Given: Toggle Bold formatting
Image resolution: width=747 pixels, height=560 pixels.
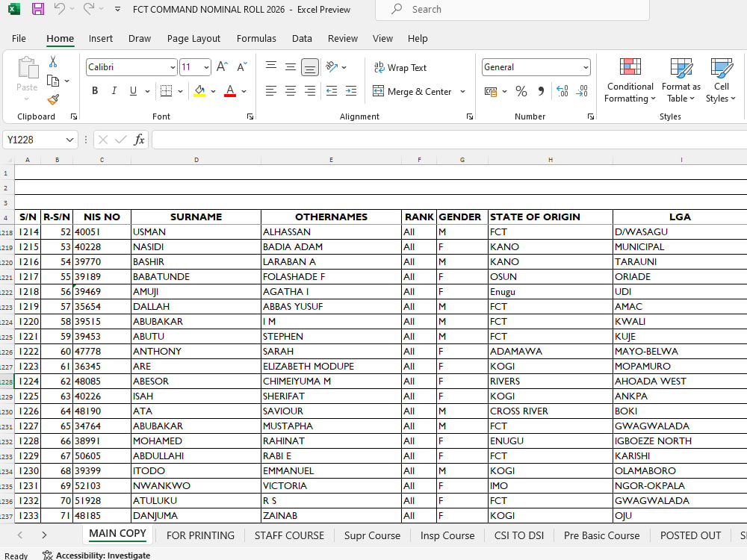Looking at the screenshot, I should (x=95, y=90).
